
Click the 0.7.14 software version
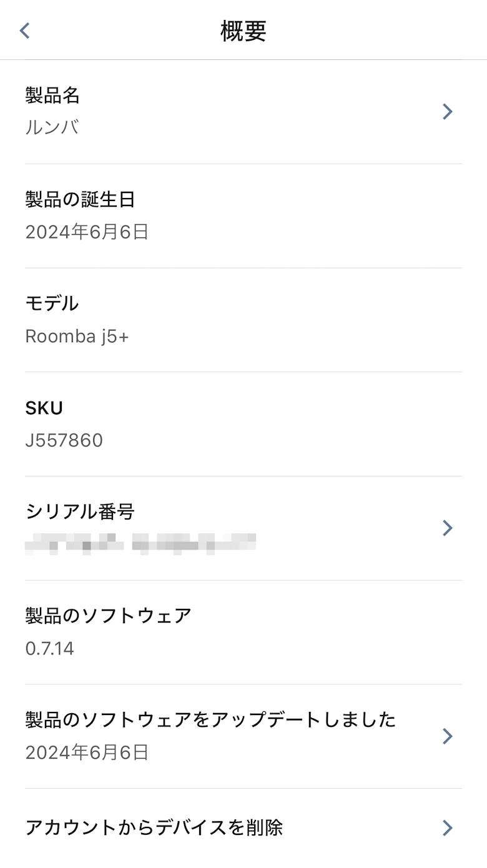[49, 649]
